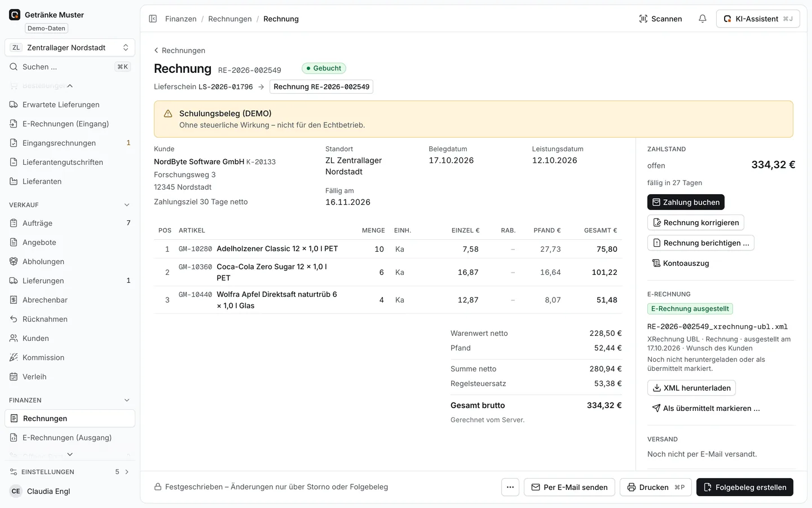The image size is (812, 508).
Task: Send invoice per E-Mail
Action: click(x=570, y=487)
